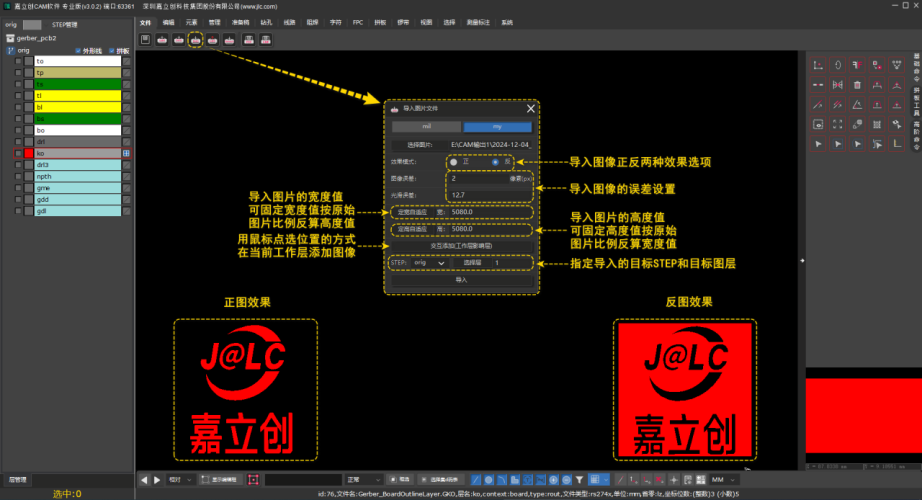Viewport: 922px width, 500px height.
Task: Click the grid array tool icon
Action: [x=877, y=124]
